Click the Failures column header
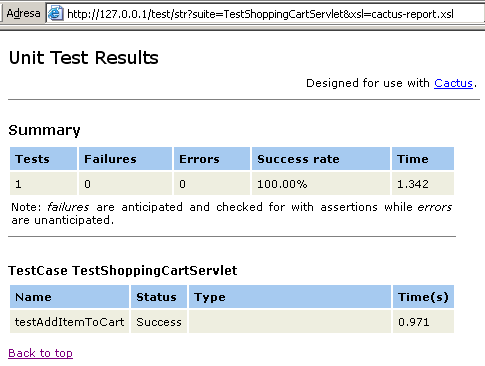 click(x=125, y=159)
